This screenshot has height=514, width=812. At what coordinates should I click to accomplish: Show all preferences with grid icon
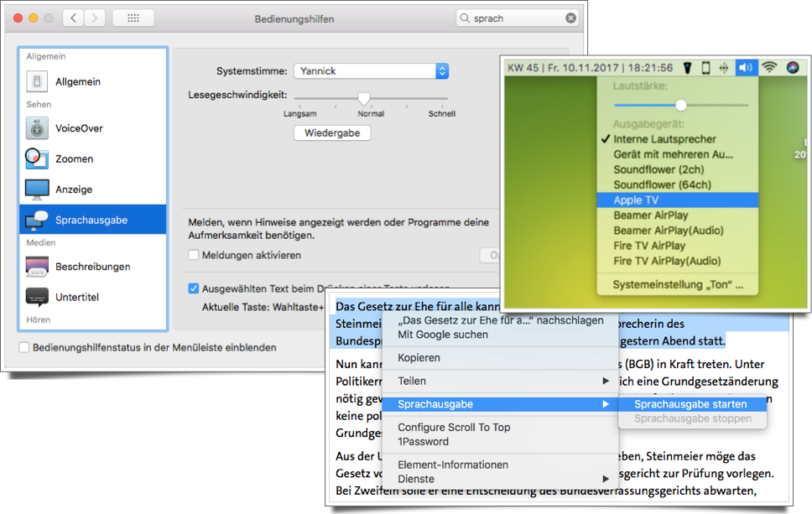[x=133, y=18]
